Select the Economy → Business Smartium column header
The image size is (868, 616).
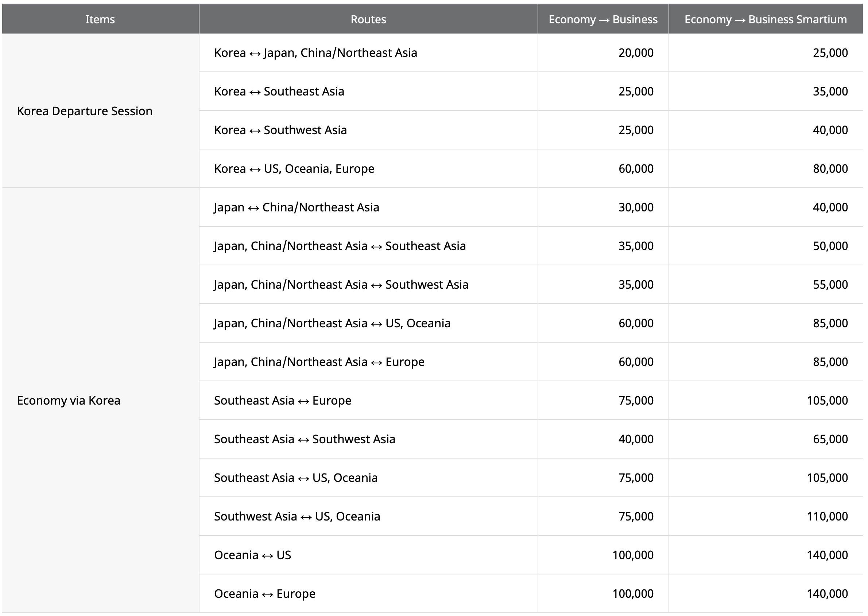pyautogui.click(x=766, y=19)
